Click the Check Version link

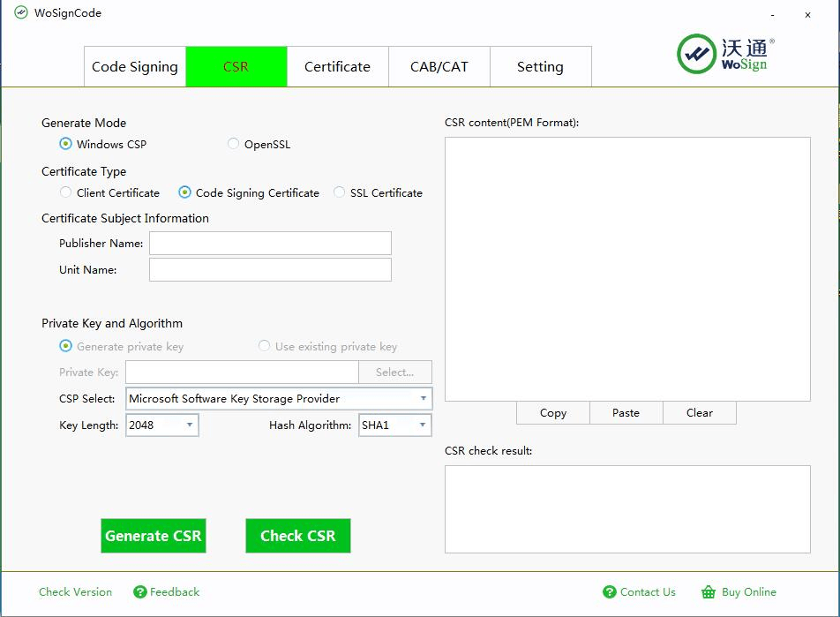coord(75,592)
